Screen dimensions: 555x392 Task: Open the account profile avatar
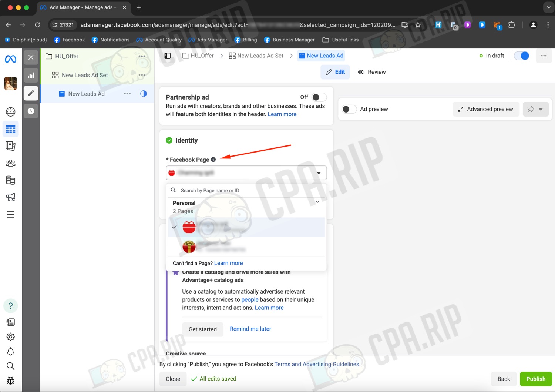pos(10,83)
